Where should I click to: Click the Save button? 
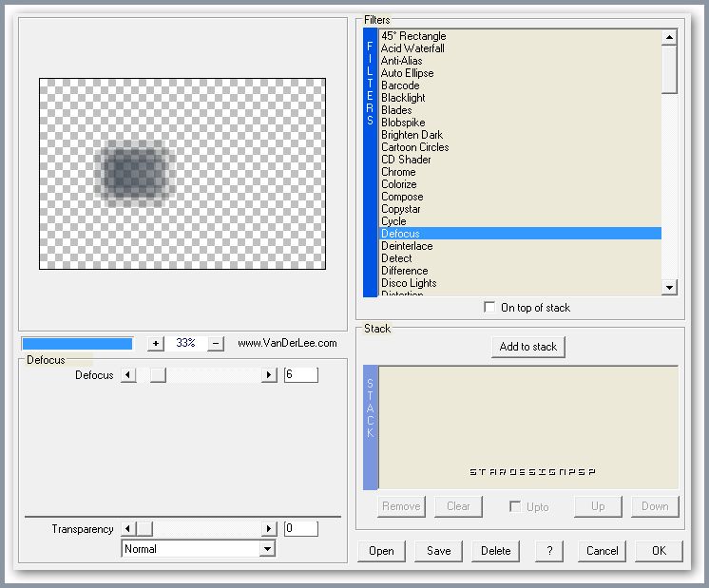439,551
